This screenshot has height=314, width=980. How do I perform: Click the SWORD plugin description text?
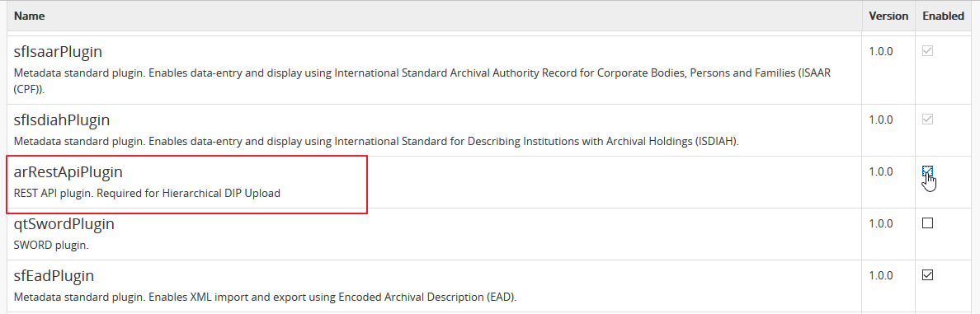click(51, 246)
